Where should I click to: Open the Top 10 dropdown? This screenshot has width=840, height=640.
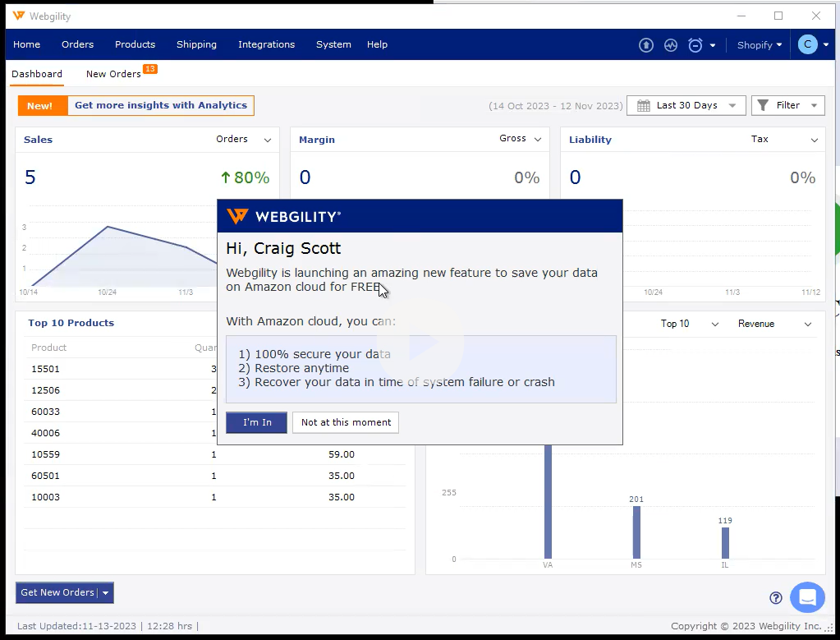click(x=689, y=324)
